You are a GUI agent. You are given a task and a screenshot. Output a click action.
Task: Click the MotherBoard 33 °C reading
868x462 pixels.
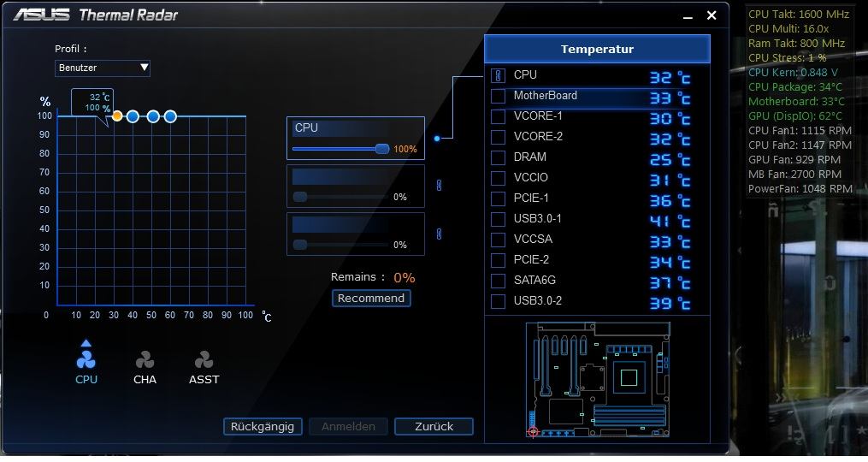[670, 98]
